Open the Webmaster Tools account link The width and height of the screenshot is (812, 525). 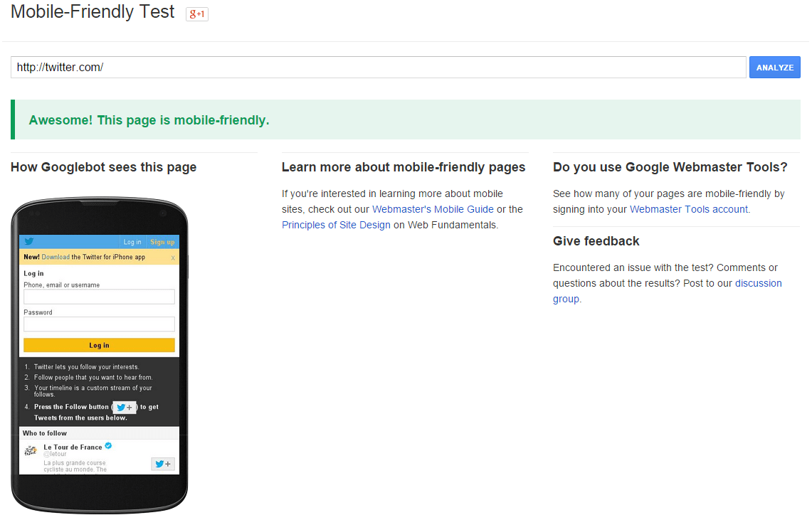[x=689, y=209]
